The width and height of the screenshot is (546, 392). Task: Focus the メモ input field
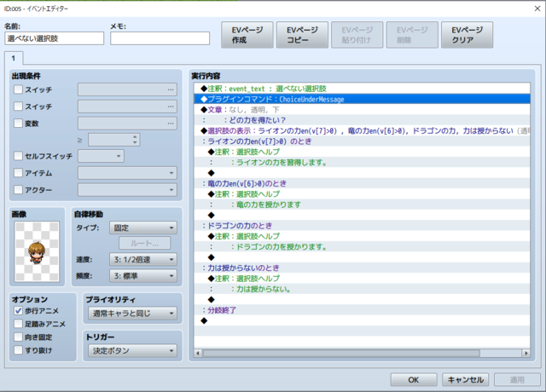[160, 38]
